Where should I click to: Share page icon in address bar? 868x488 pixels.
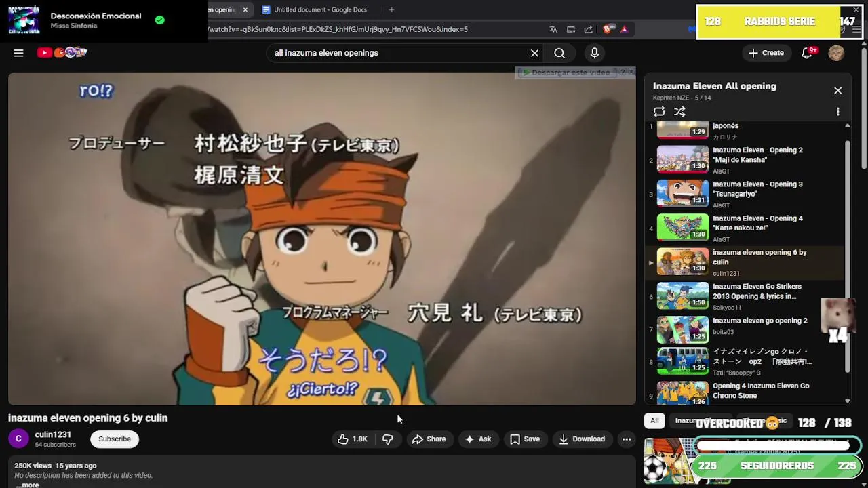click(589, 29)
